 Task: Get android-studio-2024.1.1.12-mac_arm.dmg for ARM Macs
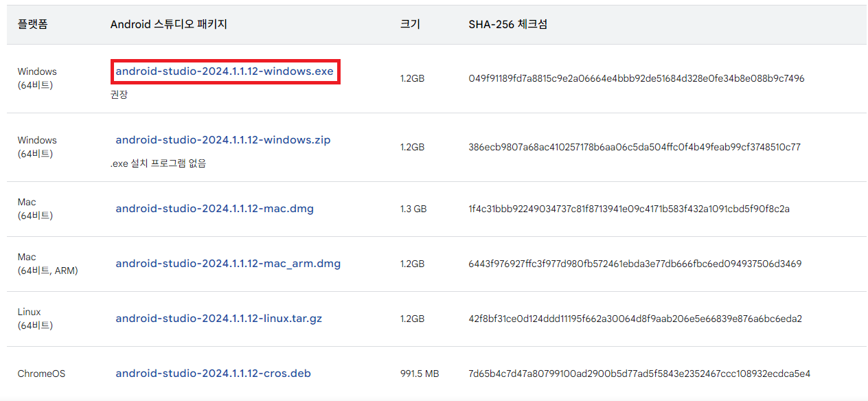tap(228, 264)
